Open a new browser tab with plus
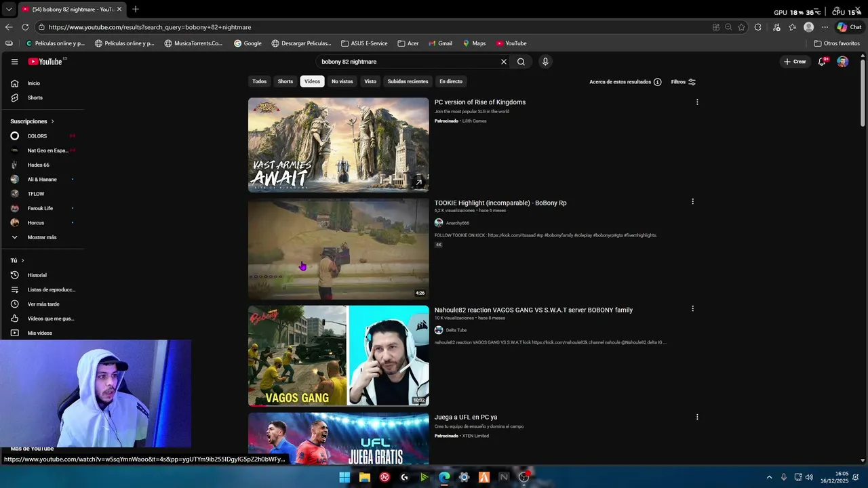This screenshot has width=868, height=488. pyautogui.click(x=136, y=9)
